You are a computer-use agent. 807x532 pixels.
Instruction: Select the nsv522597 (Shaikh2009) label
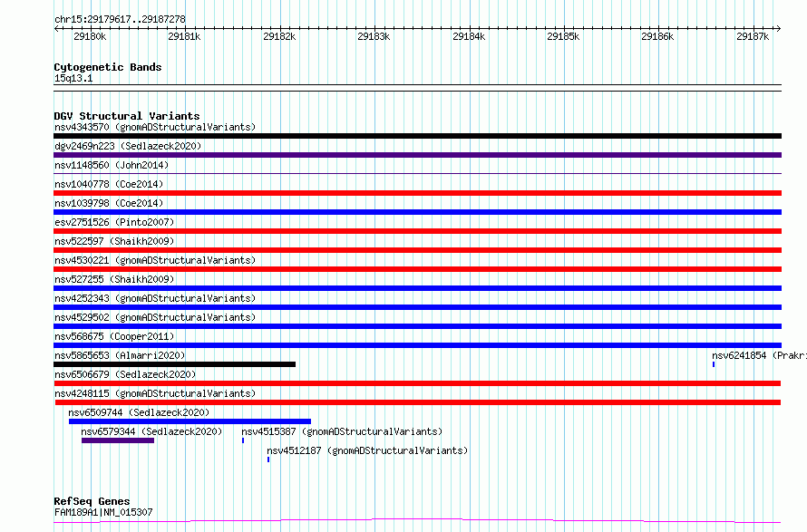[x=114, y=241]
